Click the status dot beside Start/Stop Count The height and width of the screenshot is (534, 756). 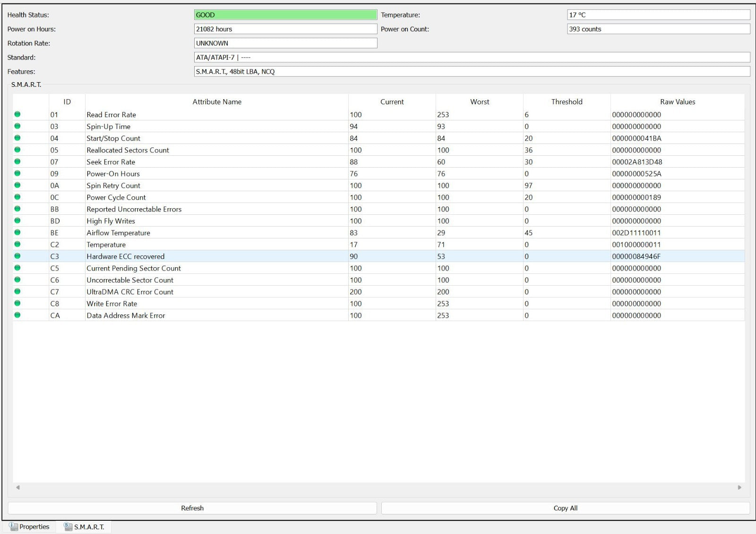(x=17, y=138)
